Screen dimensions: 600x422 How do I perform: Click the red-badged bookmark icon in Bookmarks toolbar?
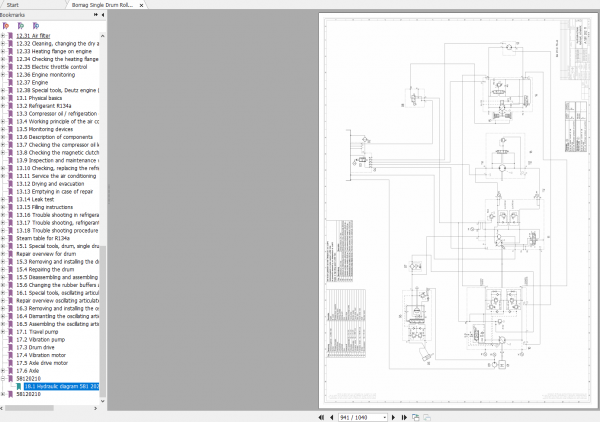pos(6,26)
